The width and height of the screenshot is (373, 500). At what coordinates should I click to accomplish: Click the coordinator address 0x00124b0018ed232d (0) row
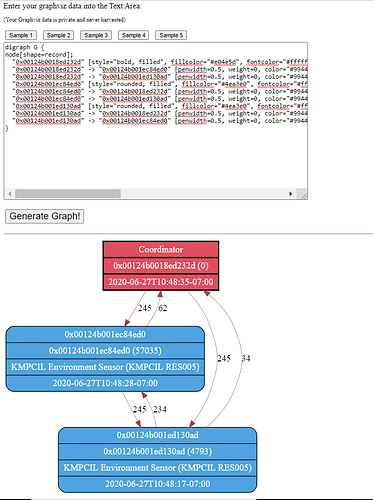click(x=161, y=266)
